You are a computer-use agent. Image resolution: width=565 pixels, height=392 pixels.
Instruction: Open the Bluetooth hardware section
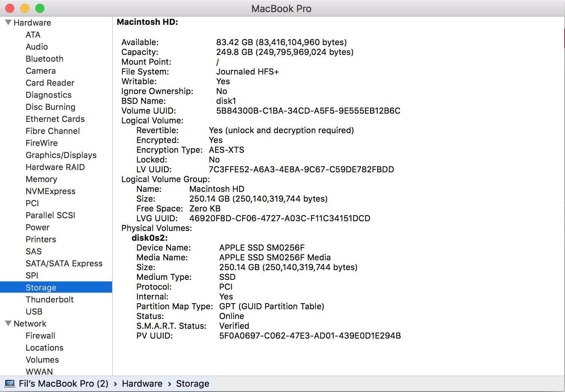[x=44, y=59]
